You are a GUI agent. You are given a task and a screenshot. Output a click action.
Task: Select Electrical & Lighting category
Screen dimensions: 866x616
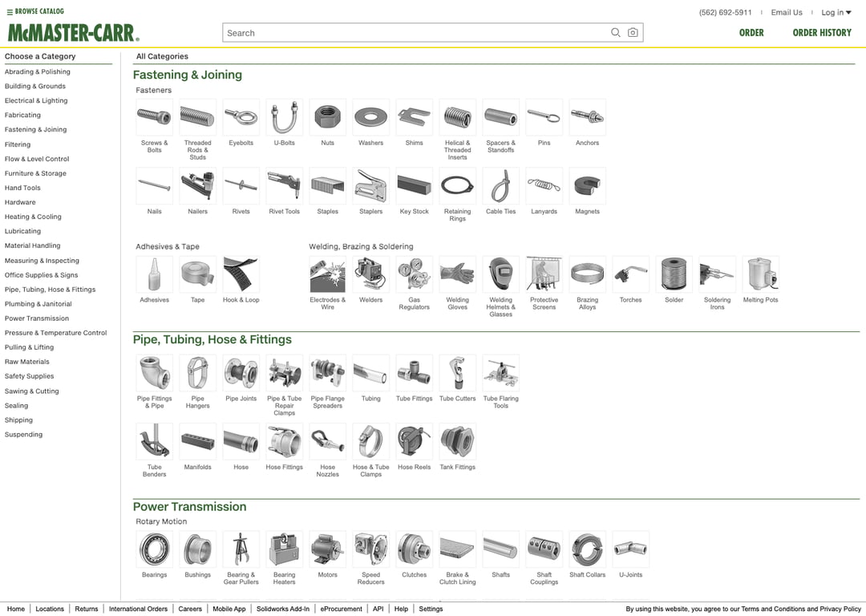pyautogui.click(x=36, y=100)
